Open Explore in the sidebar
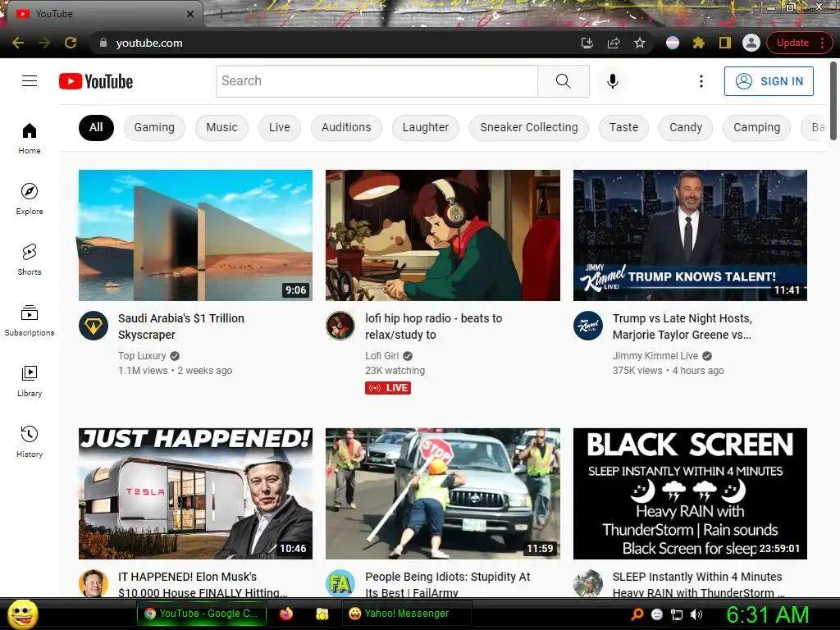840x630 pixels. 30,199
